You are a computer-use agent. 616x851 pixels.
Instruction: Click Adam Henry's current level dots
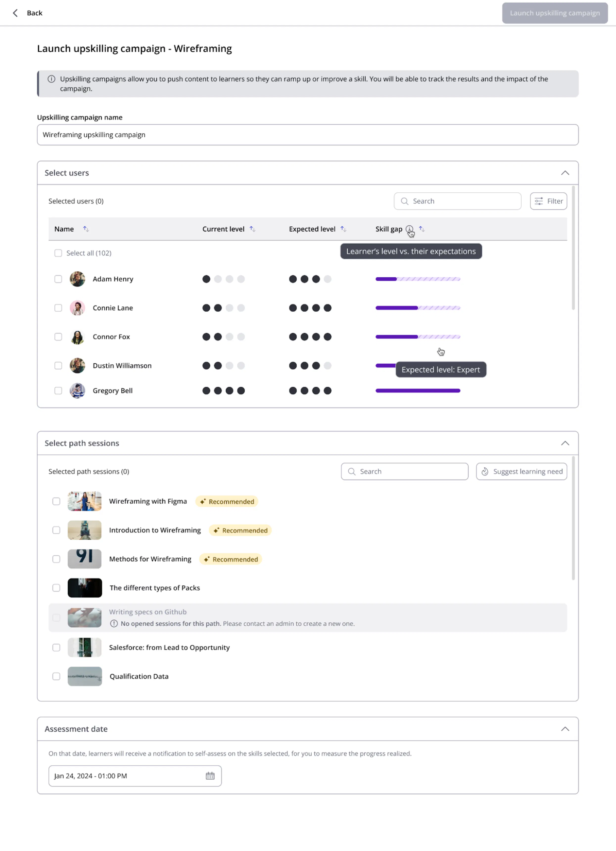(x=224, y=279)
